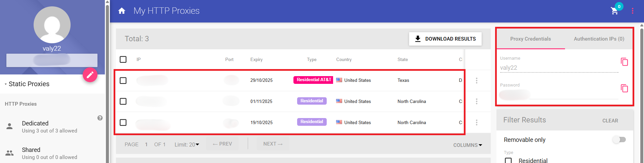Open row options for the Texas proxy
This screenshot has width=644, height=163.
(x=477, y=80)
